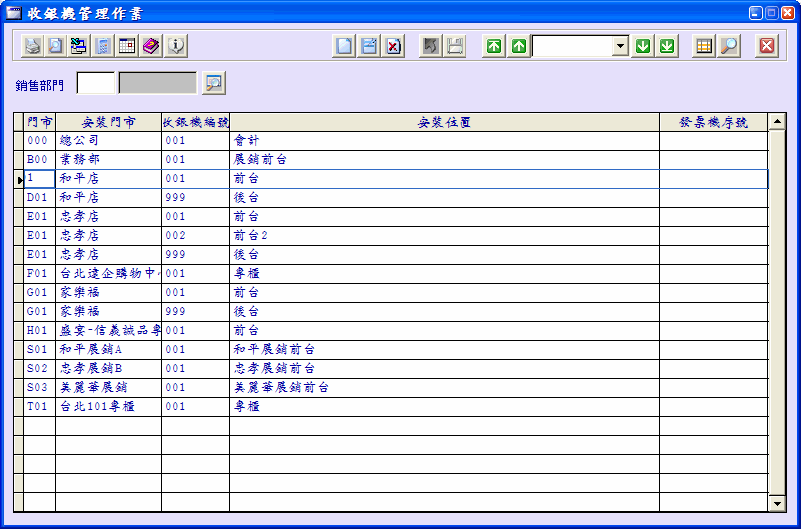The height and width of the screenshot is (529, 801).
Task: Click the magnifier search icon in toolbar
Action: [729, 46]
